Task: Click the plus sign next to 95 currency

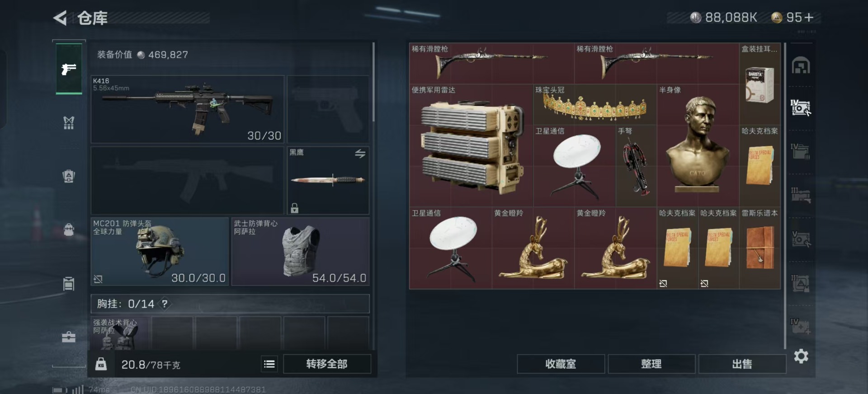Action: [809, 18]
